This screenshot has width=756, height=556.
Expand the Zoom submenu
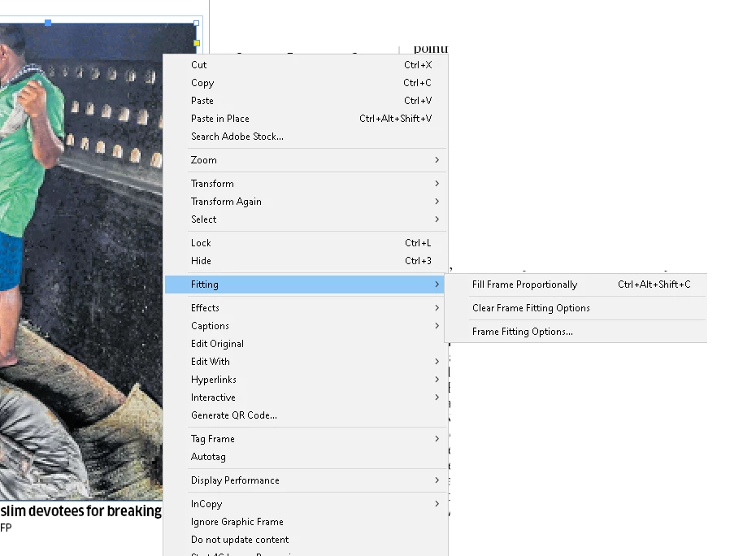pos(306,159)
